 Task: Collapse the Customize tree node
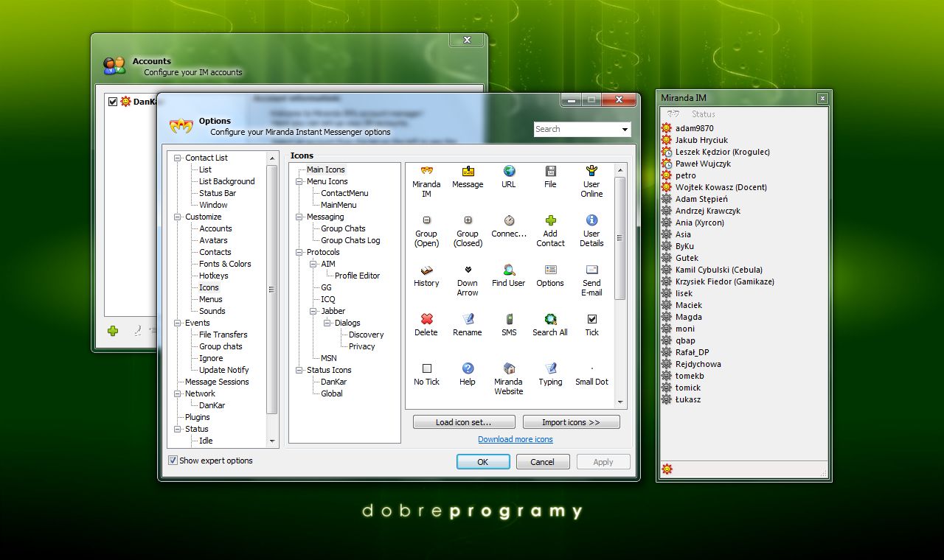tap(178, 217)
